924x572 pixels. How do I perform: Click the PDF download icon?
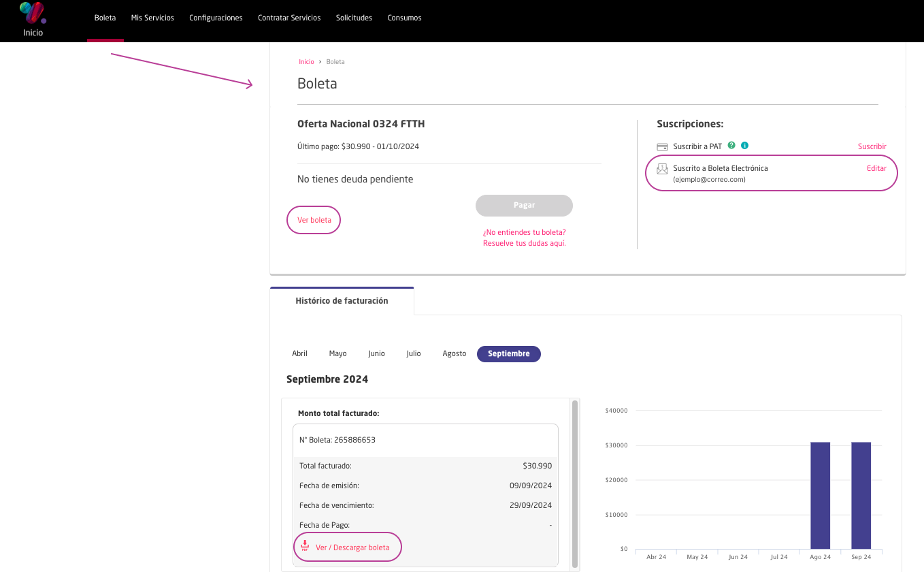click(305, 546)
